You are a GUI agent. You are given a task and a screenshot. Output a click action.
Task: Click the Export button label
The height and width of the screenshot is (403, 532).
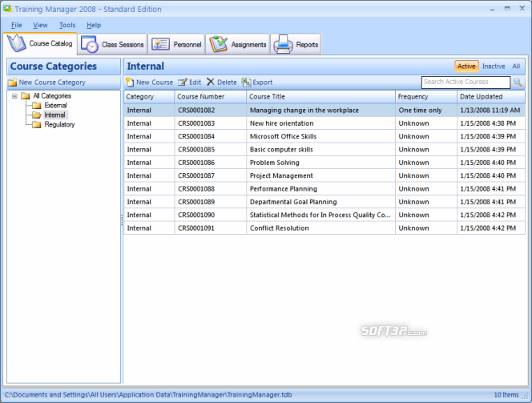click(263, 82)
